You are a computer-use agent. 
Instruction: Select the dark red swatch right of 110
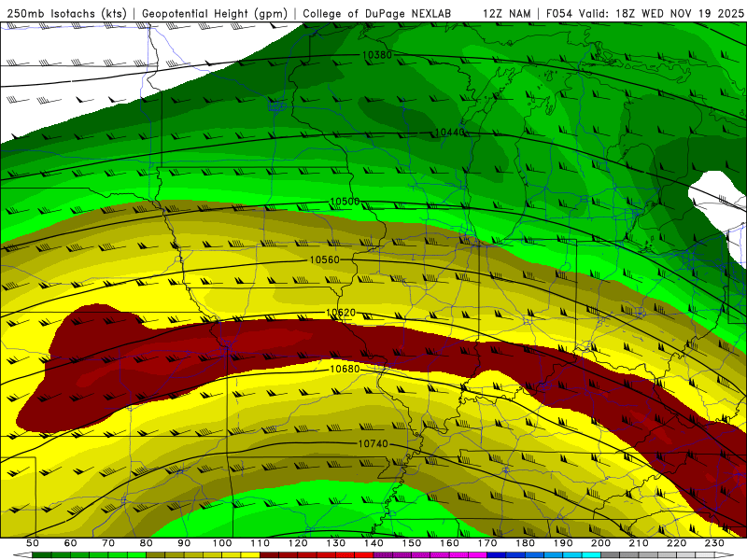point(270,555)
